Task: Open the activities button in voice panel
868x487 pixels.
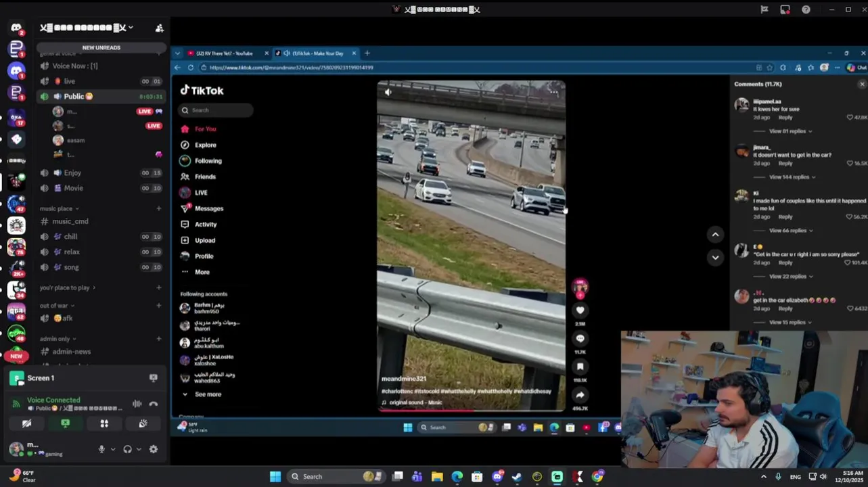Action: click(104, 423)
